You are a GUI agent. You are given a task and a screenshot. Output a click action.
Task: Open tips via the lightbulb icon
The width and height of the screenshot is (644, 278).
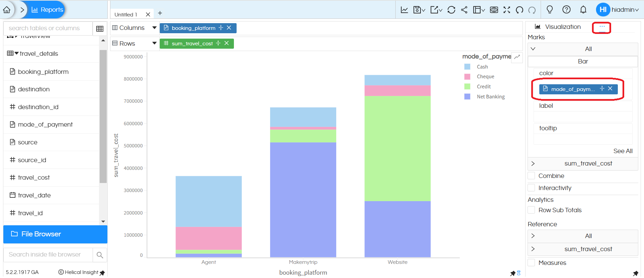pyautogui.click(x=550, y=9)
